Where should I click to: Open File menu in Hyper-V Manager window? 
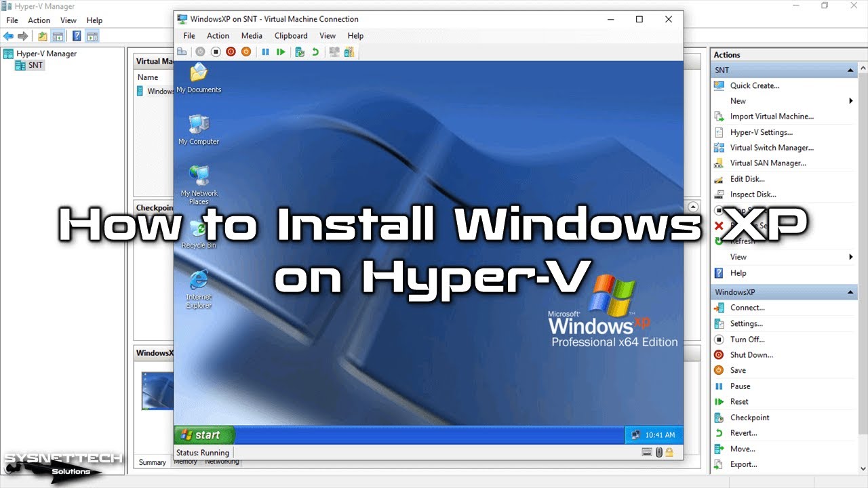pyautogui.click(x=12, y=20)
